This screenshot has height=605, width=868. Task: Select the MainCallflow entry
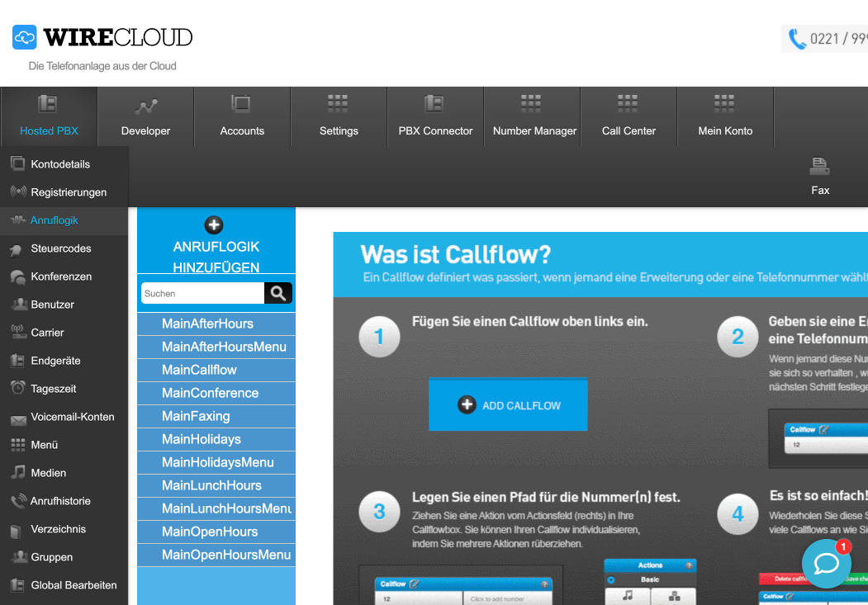(199, 370)
